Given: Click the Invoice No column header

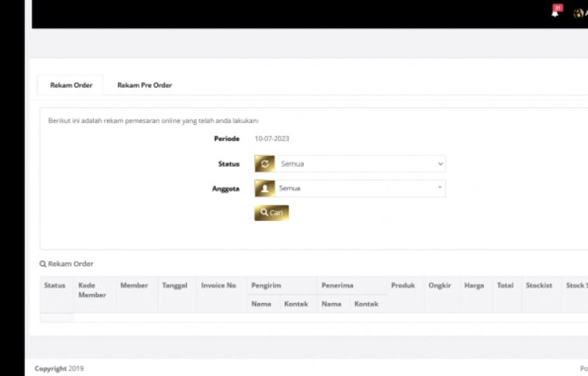Looking at the screenshot, I should coord(218,285).
